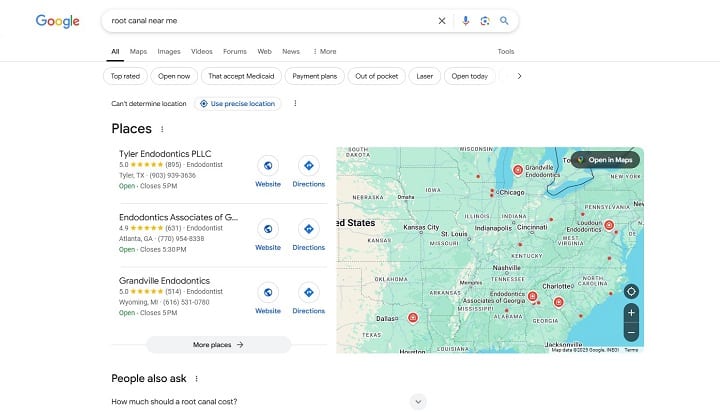Open Google Lens image search icon

[485, 21]
